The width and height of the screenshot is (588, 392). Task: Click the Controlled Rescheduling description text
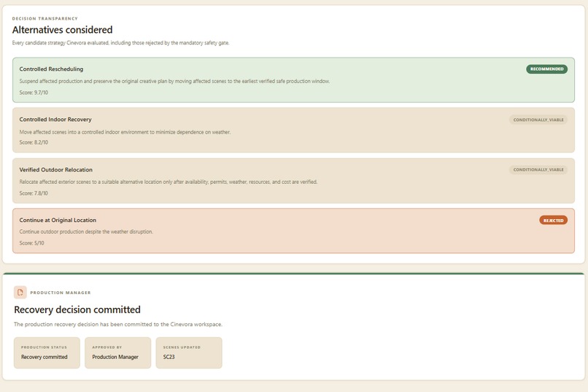175,81
